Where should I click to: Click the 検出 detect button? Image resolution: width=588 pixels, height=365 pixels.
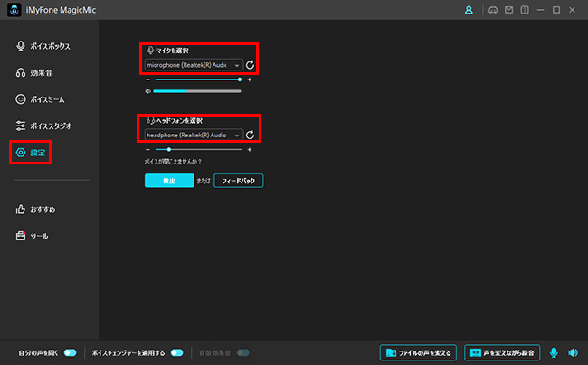click(169, 181)
